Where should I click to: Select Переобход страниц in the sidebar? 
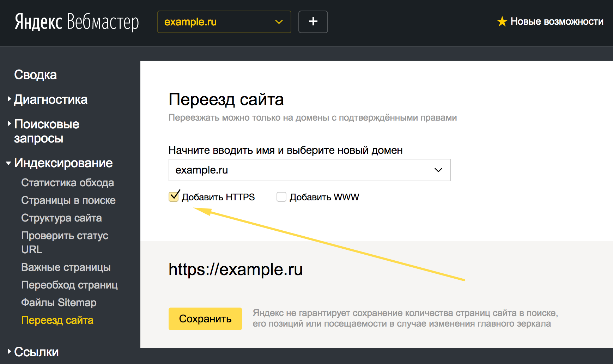click(69, 285)
